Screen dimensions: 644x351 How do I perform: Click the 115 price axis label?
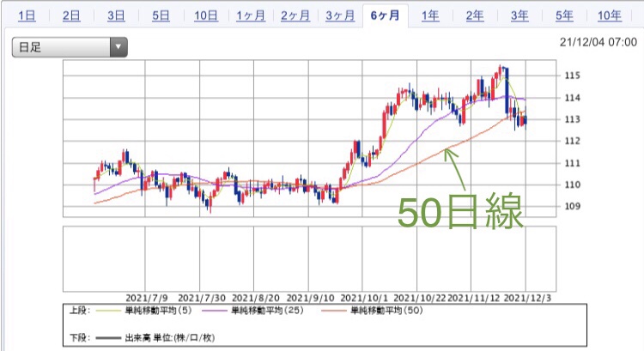click(572, 76)
